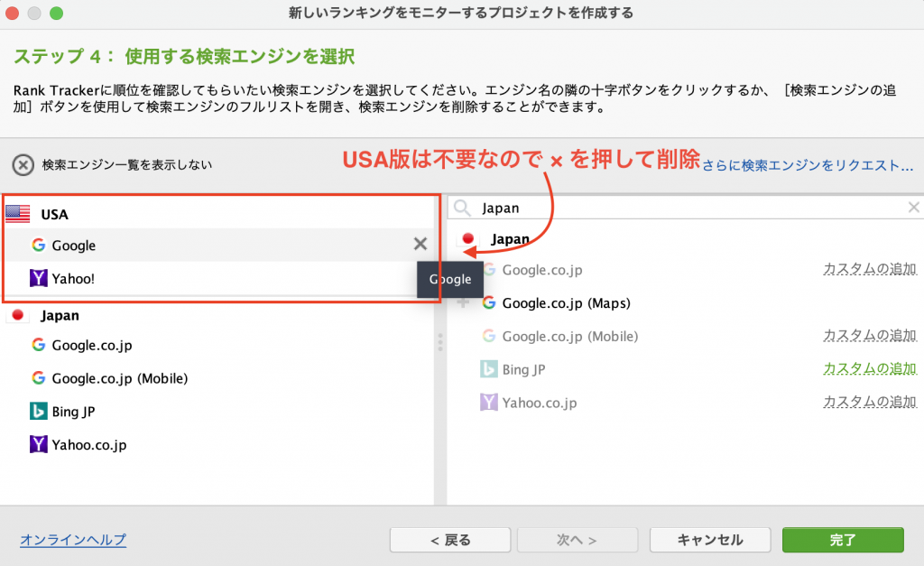Click Japan flag in left selected list

pyautogui.click(x=18, y=315)
